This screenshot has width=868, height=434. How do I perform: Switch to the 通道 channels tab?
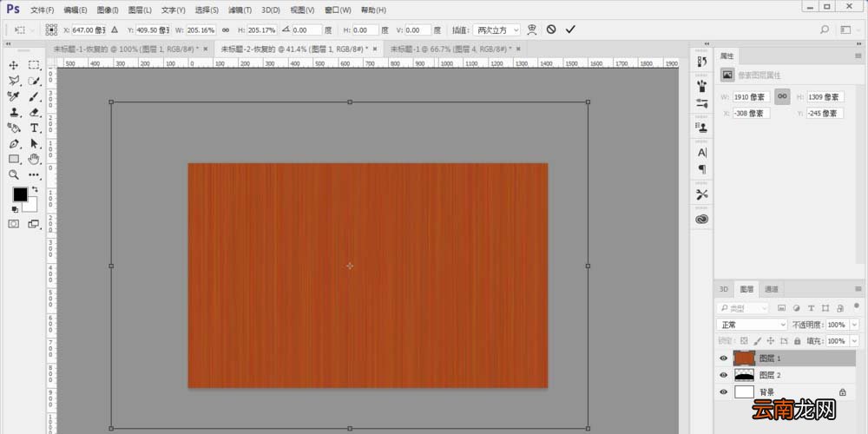tap(771, 289)
